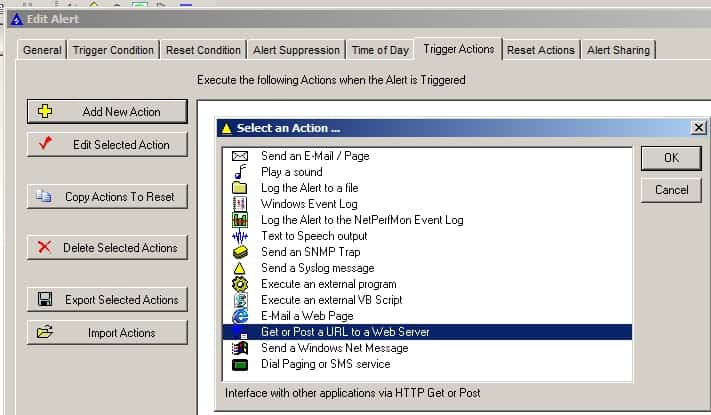The image size is (711, 415).
Task: Click the waveform icon for Text to Speech
Action: (240, 236)
